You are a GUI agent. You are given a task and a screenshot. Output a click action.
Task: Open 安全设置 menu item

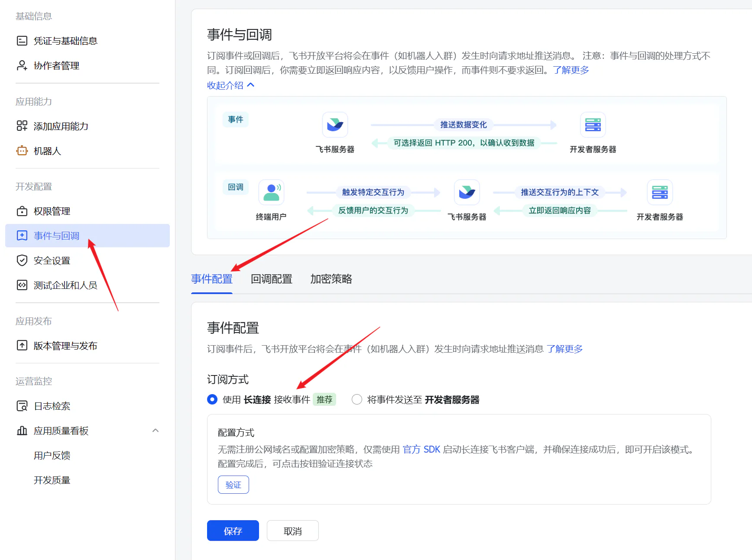click(88, 260)
